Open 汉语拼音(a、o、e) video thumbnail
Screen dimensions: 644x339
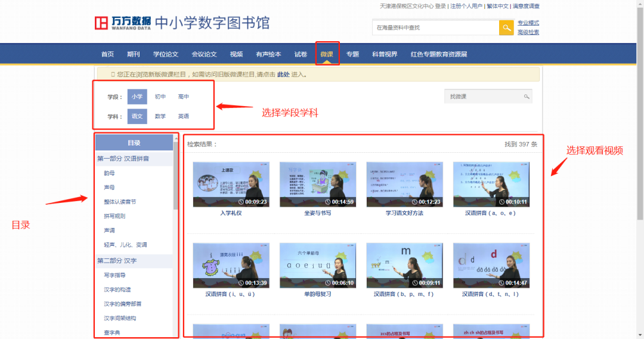491,184
